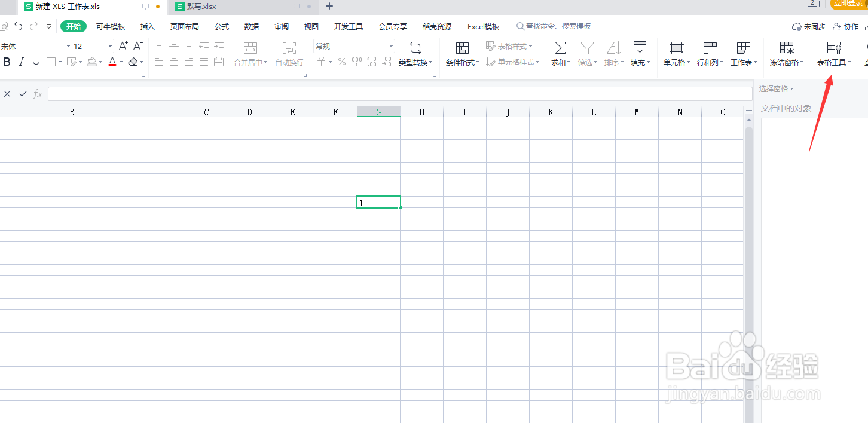Center text horizontally
868x423 pixels.
(174, 62)
